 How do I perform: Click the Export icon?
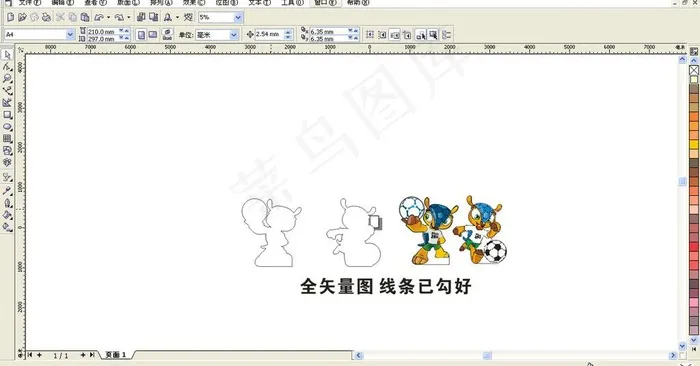(x=154, y=17)
